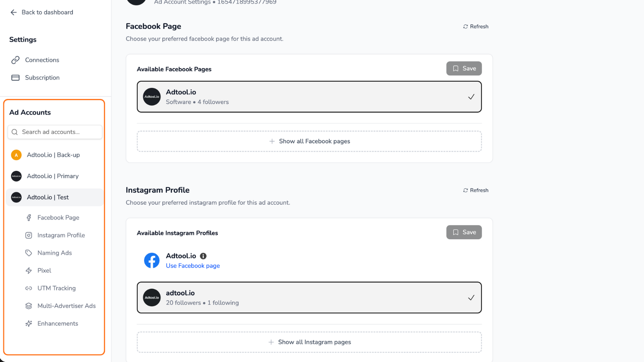Click the Naming Ads tag icon
The image size is (644, 362).
tap(29, 253)
